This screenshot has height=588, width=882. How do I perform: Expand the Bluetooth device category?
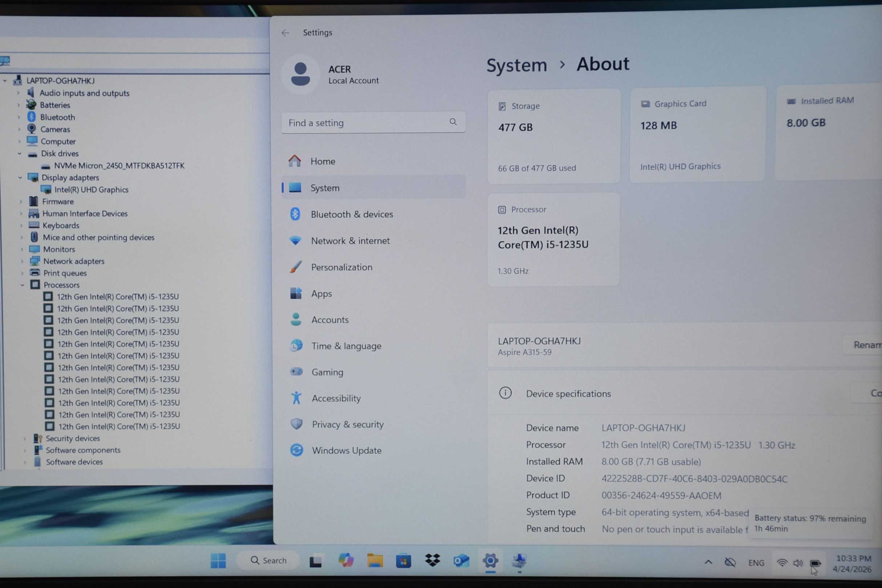tap(19, 117)
